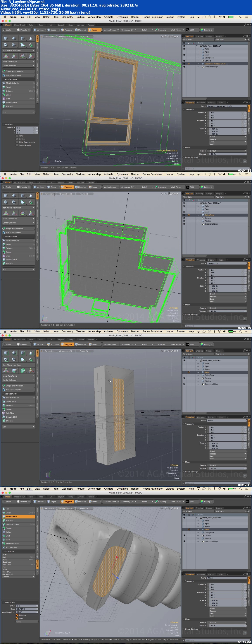The image size is (252, 644).
Task: Uncheck the Thicken checkbox in 00:17:00 frame
Action: click(17, 615)
